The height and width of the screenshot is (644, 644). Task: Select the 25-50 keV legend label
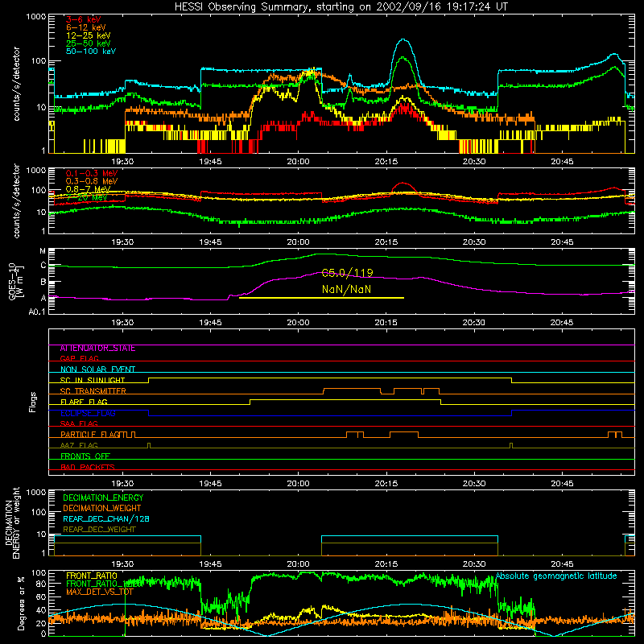[89, 43]
